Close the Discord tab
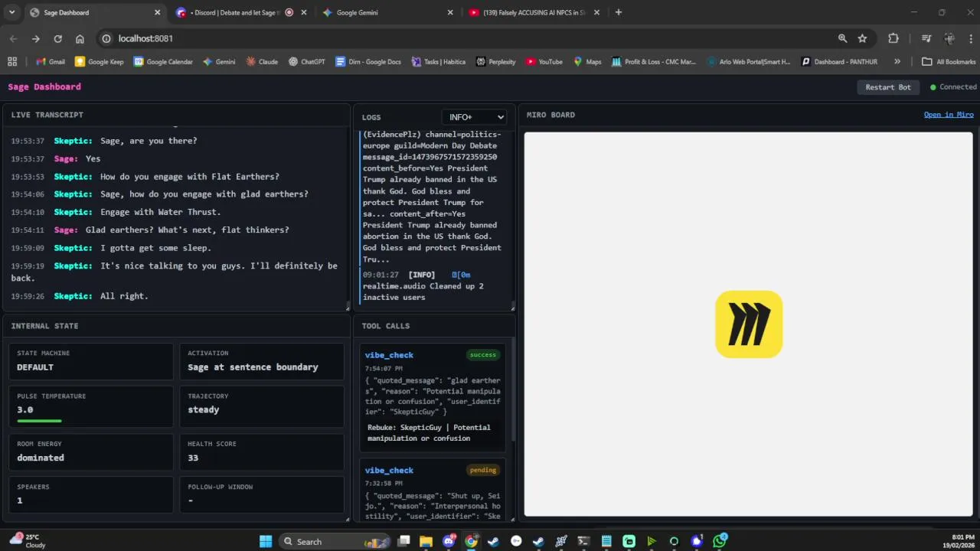The height and width of the screenshot is (551, 980). (304, 12)
